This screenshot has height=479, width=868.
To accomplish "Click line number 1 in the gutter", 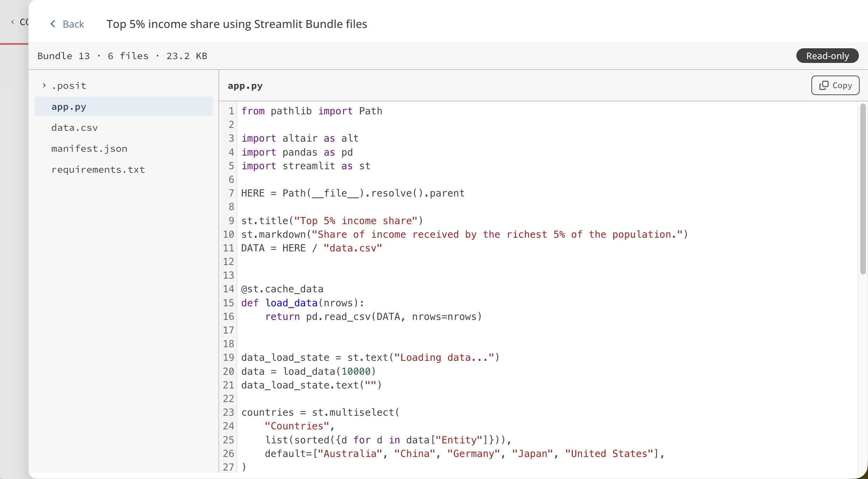I will 231,111.
